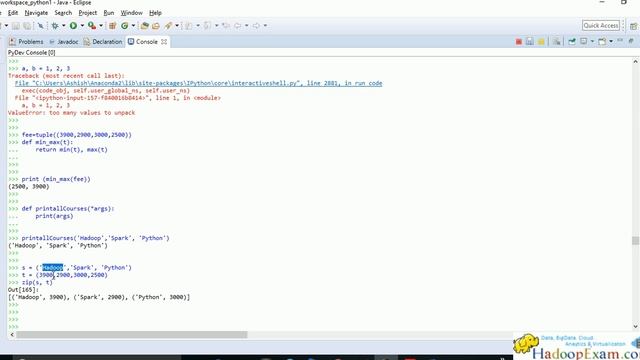Click the Open Task icon
This screenshot has height=360, width=640.
[x=156, y=26]
